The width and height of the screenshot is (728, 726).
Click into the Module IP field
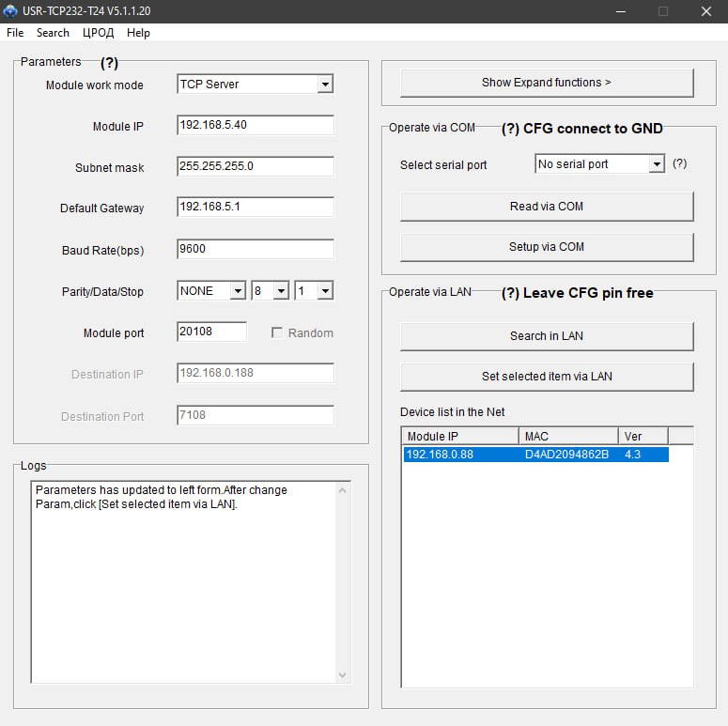click(x=255, y=125)
